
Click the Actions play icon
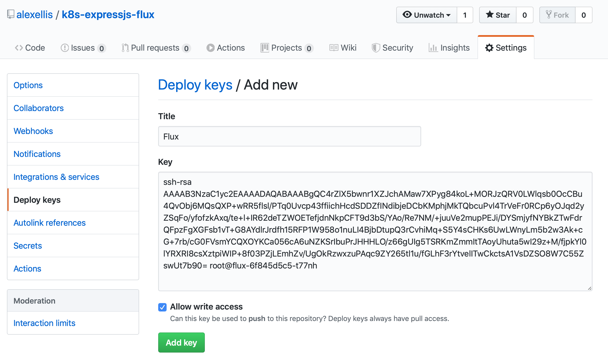click(x=210, y=48)
